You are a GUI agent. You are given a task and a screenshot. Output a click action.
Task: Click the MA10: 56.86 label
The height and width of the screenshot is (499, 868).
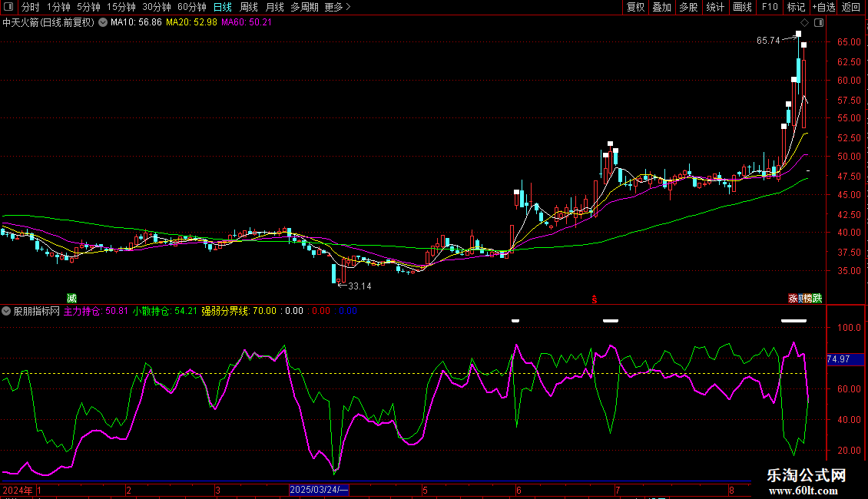point(136,23)
